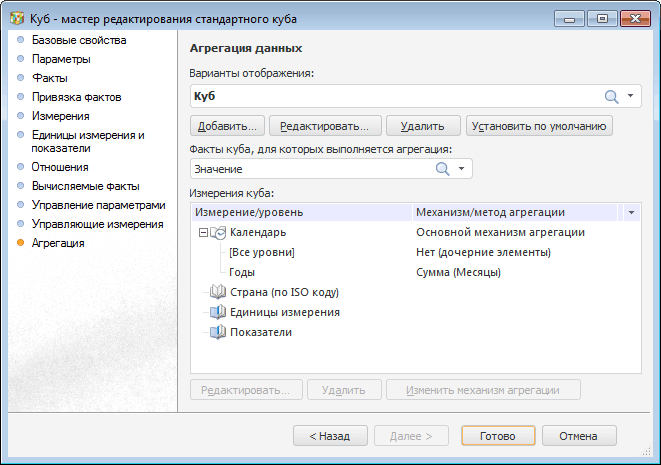
Task: Click the search icon in Куб field
Action: (x=611, y=96)
